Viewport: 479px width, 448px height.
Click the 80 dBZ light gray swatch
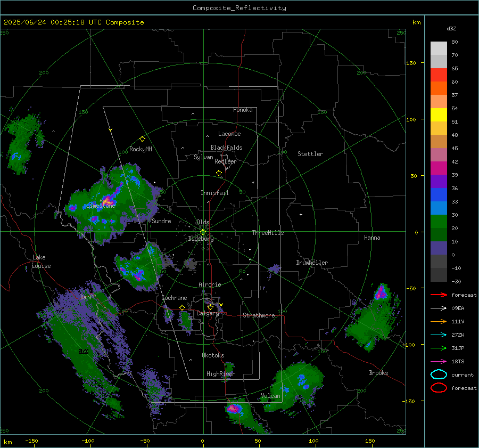coord(439,48)
